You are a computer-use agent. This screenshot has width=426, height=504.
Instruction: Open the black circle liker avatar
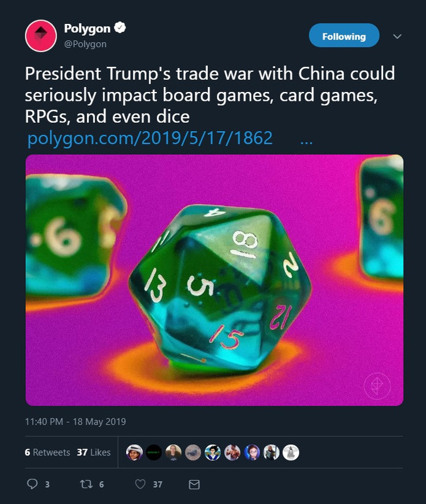pos(154,452)
